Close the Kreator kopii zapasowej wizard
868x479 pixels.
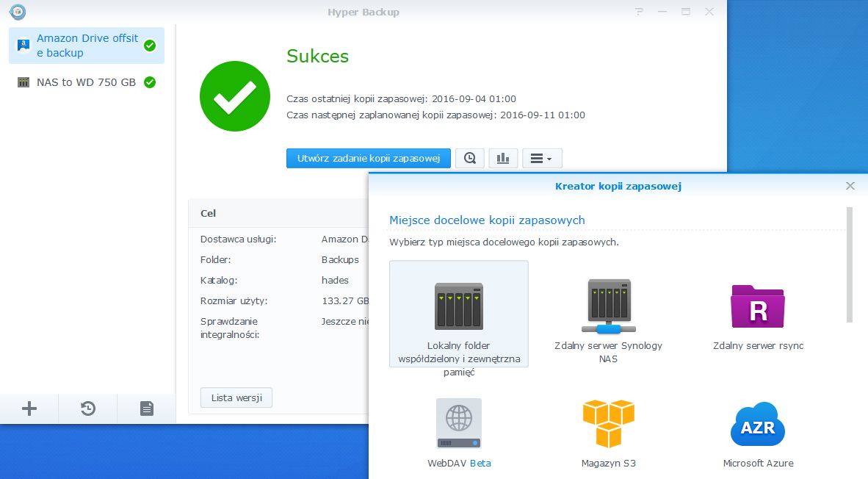[x=850, y=186]
